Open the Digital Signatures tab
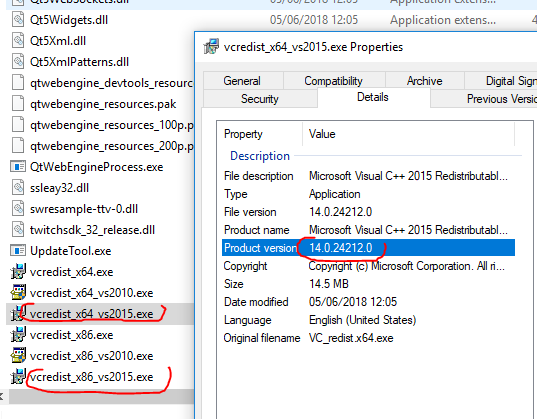 [501, 81]
